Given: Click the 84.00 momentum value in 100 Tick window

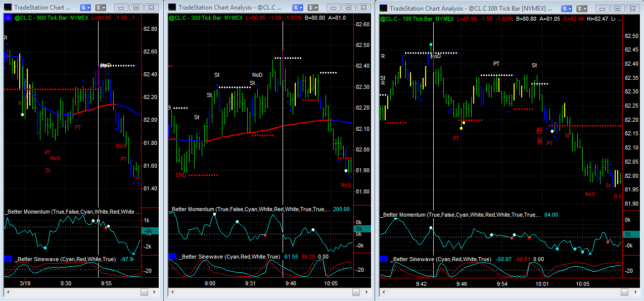Looking at the screenshot, I should tap(551, 215).
